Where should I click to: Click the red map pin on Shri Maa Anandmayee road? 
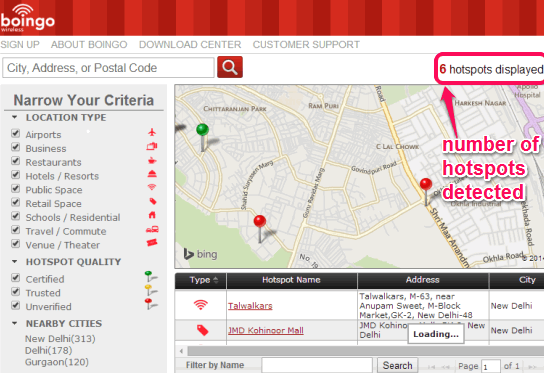[x=426, y=191]
